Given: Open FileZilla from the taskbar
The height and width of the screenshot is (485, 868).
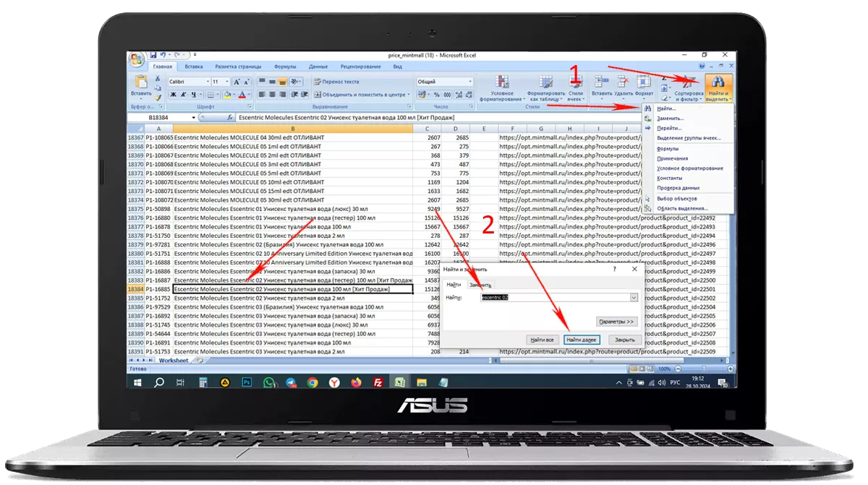Looking at the screenshot, I should [x=378, y=382].
